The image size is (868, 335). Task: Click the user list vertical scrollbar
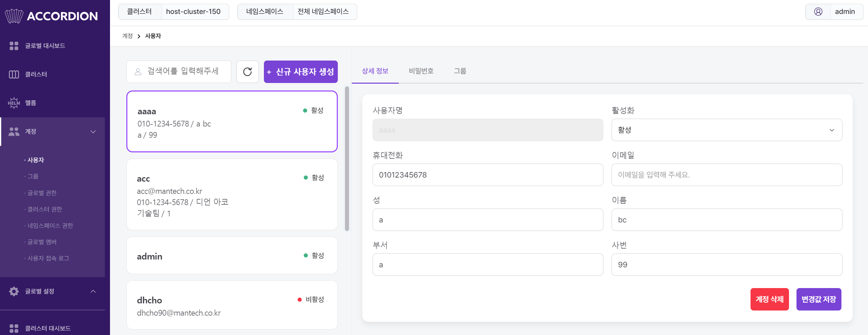click(347, 158)
